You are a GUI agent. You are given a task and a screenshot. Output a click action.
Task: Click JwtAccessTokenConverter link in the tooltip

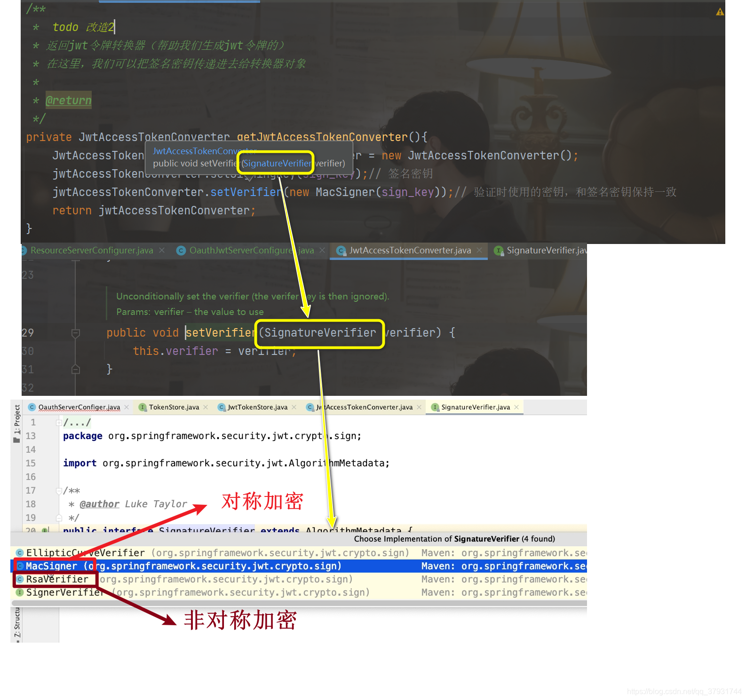(205, 151)
